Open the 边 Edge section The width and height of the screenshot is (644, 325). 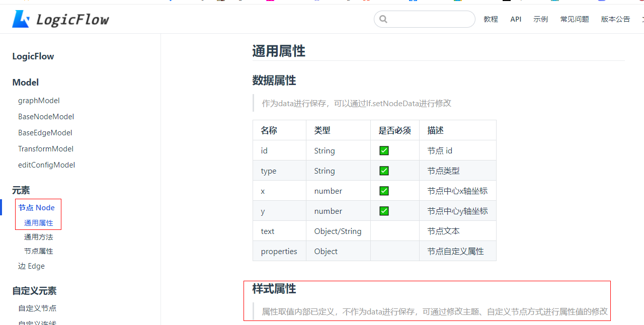(31, 266)
